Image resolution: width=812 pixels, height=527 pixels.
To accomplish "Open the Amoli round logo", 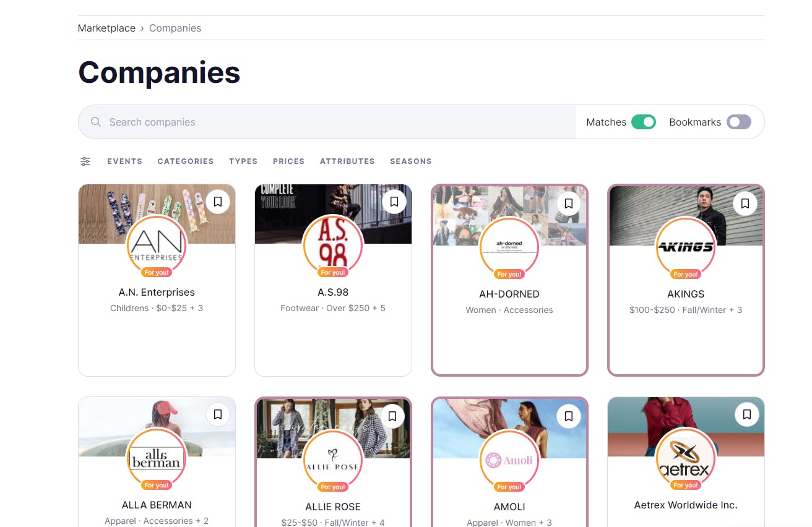I will (509, 460).
